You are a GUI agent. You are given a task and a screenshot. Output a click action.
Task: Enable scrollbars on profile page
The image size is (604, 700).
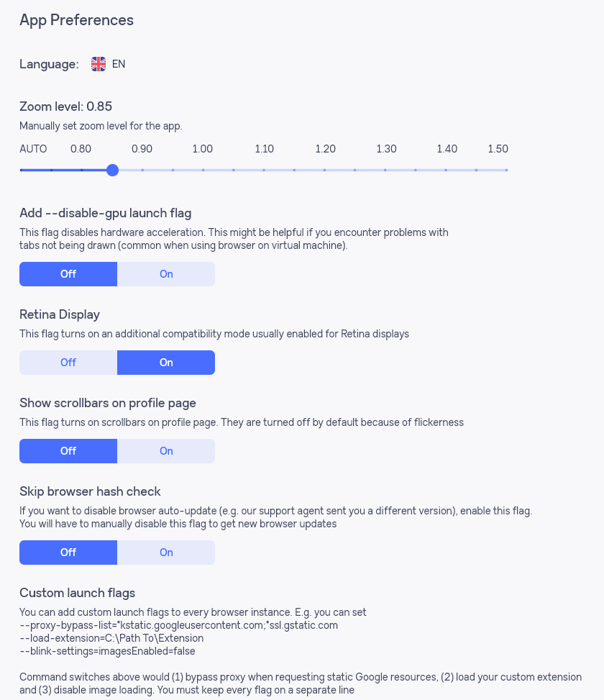point(166,451)
